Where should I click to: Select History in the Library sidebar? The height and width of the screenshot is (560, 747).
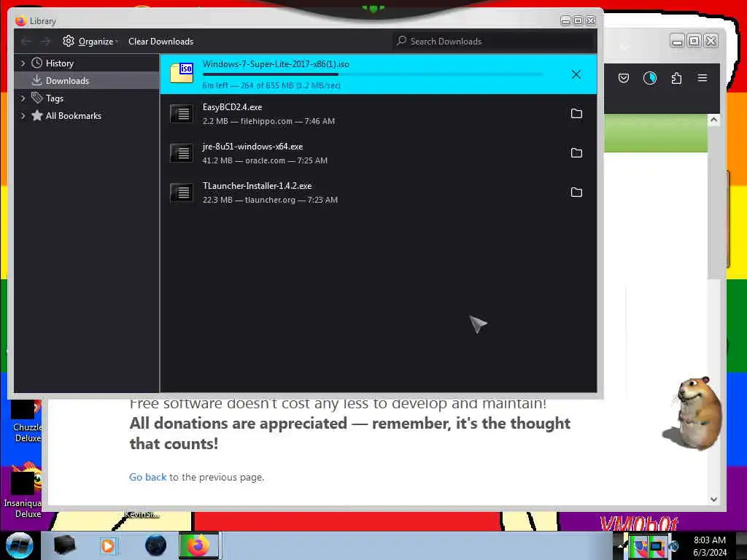[60, 63]
